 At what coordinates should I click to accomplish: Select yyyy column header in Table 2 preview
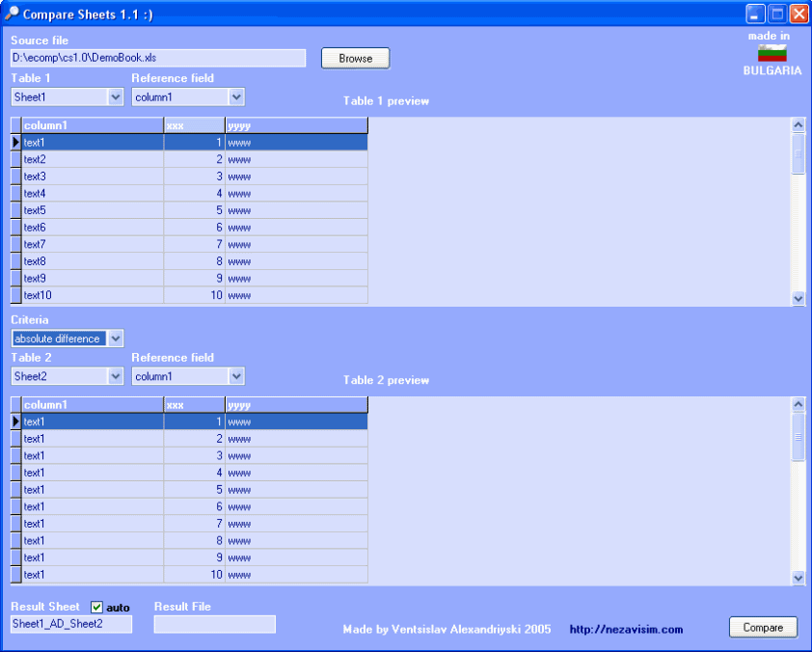tap(297, 405)
